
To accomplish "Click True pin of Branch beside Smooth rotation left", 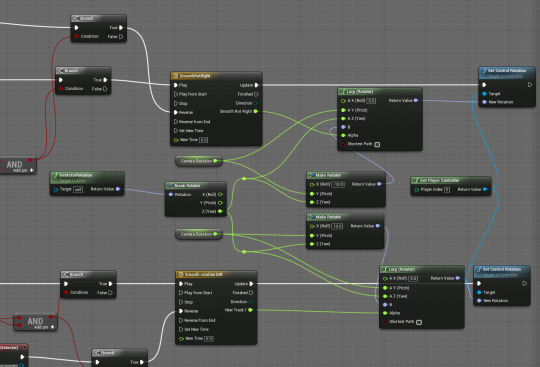I will (x=111, y=284).
